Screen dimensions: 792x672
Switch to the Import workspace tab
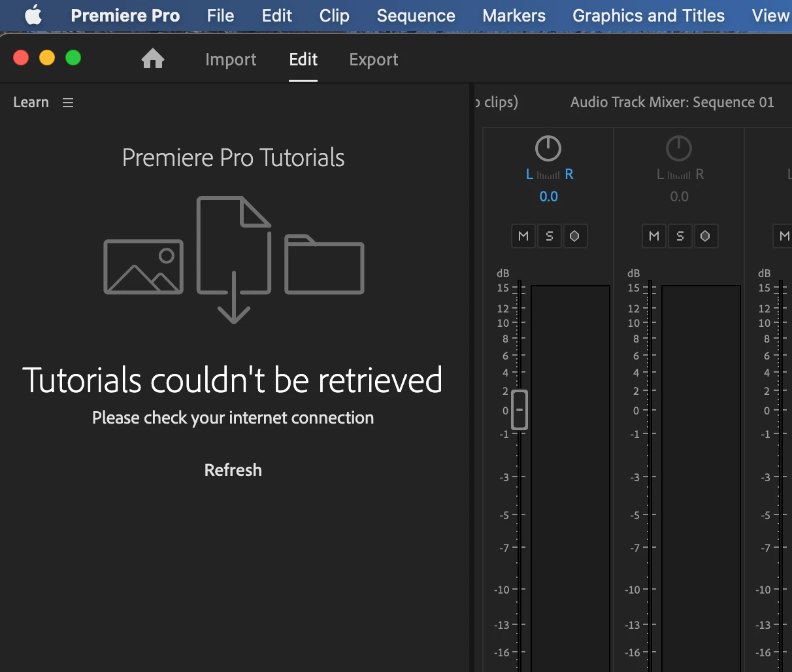(231, 59)
